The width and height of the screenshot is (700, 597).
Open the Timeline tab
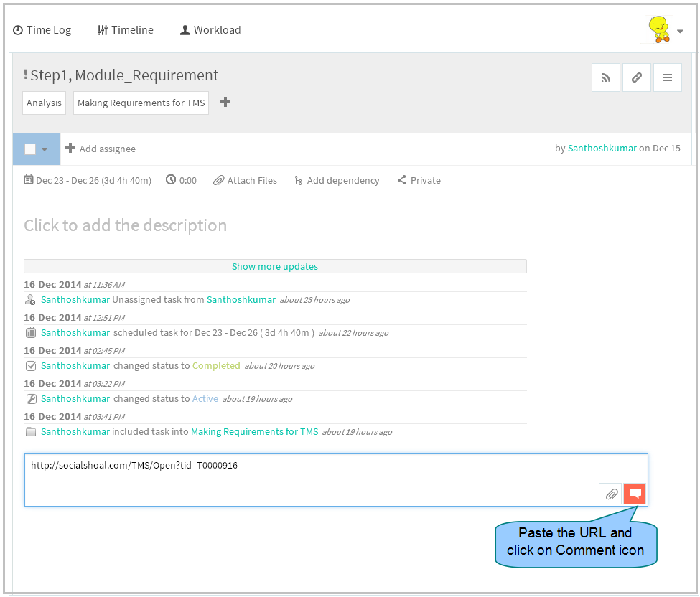coord(126,30)
